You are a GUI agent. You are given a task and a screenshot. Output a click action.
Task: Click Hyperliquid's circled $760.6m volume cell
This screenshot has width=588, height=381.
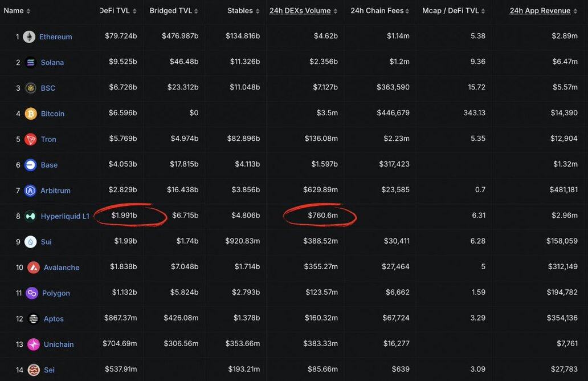[x=323, y=216]
